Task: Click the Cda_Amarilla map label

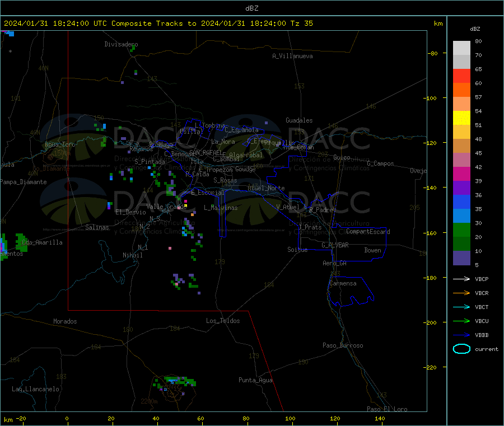Action: click(x=42, y=242)
